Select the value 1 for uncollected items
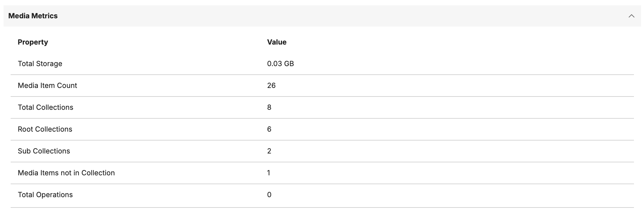644x219 pixels. pyautogui.click(x=268, y=172)
